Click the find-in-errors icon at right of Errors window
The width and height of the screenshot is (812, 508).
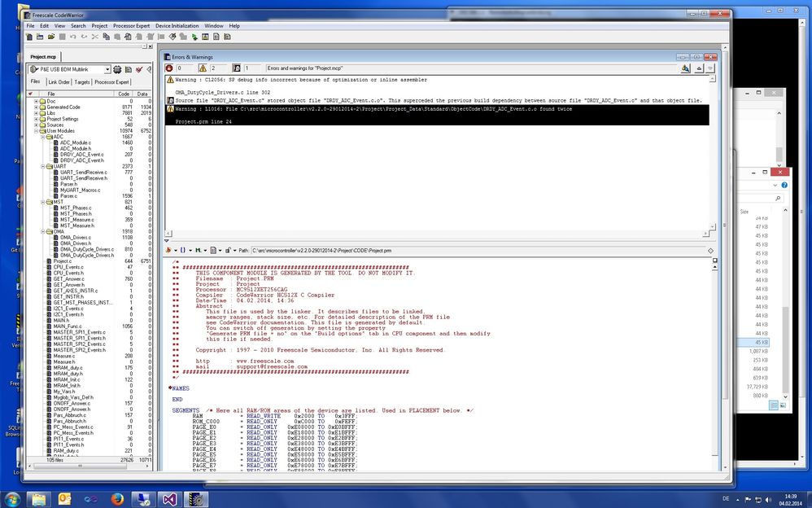(x=686, y=68)
